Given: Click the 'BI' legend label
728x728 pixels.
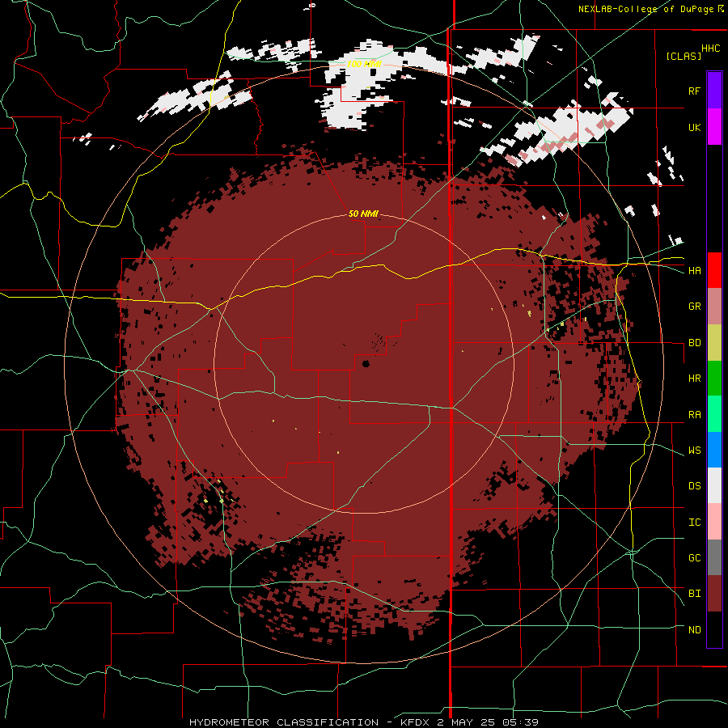Looking at the screenshot, I should coord(694,594).
